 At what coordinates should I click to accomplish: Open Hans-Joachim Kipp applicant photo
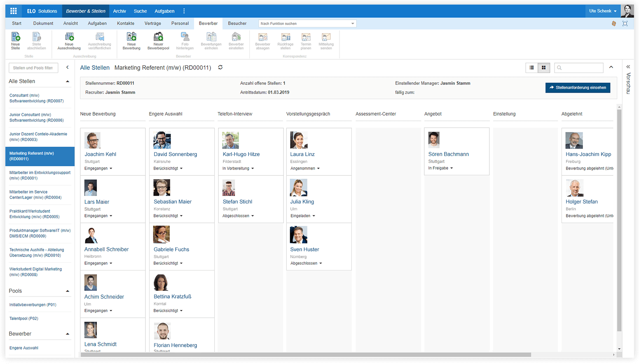click(x=574, y=140)
